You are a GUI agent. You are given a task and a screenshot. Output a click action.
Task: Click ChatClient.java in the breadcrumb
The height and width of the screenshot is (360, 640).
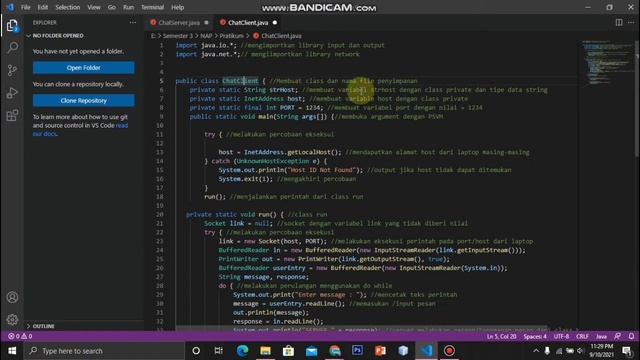point(281,36)
